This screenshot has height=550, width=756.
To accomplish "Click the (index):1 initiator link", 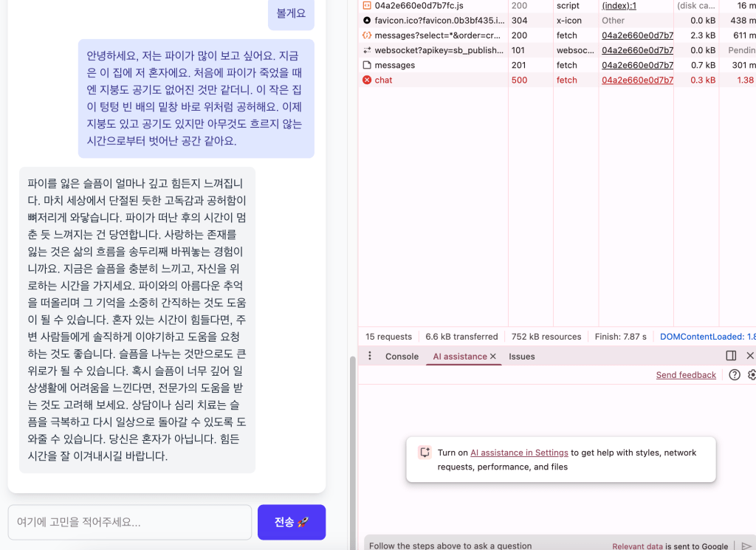I will pyautogui.click(x=617, y=6).
